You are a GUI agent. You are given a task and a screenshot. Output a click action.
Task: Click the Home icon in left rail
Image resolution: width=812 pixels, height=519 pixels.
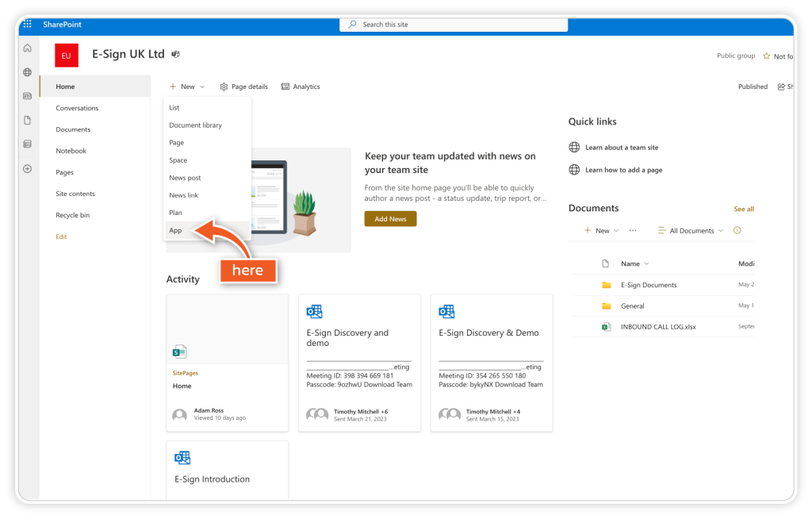click(28, 48)
